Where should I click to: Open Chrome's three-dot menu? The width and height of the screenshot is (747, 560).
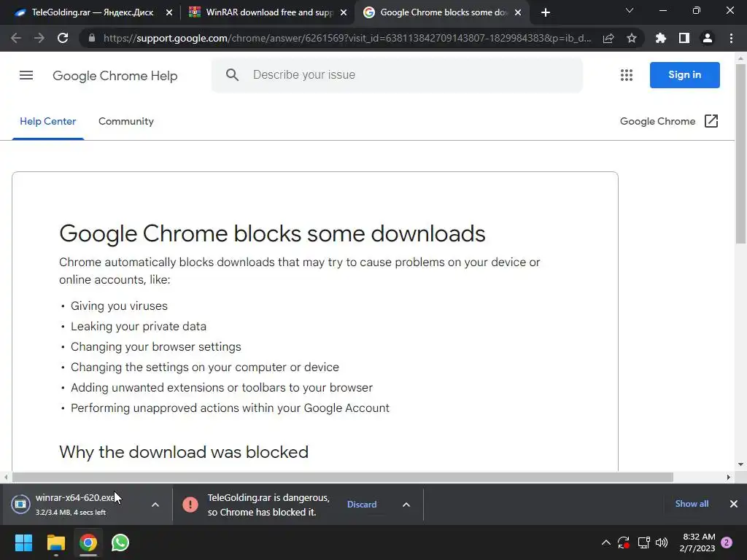731,38
